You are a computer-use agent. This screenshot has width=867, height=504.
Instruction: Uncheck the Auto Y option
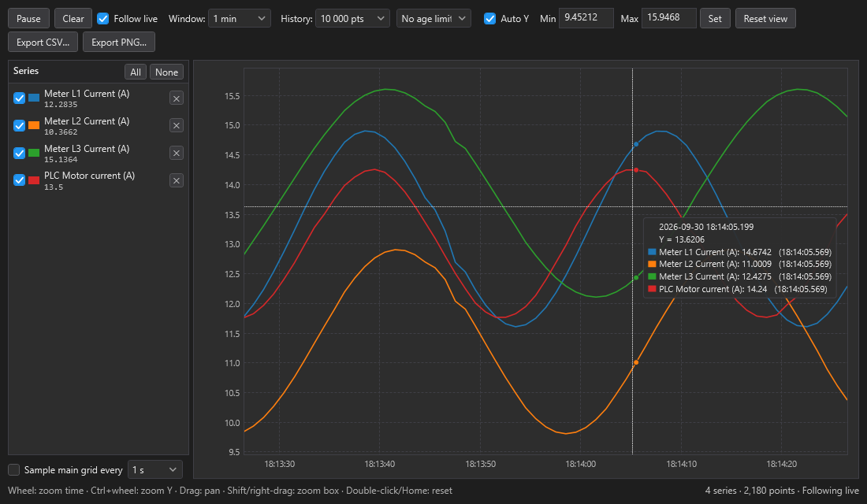[490, 19]
